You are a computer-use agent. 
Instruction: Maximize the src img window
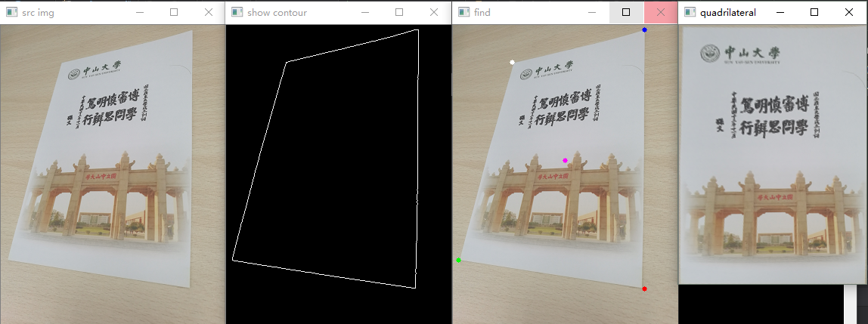coord(174,12)
